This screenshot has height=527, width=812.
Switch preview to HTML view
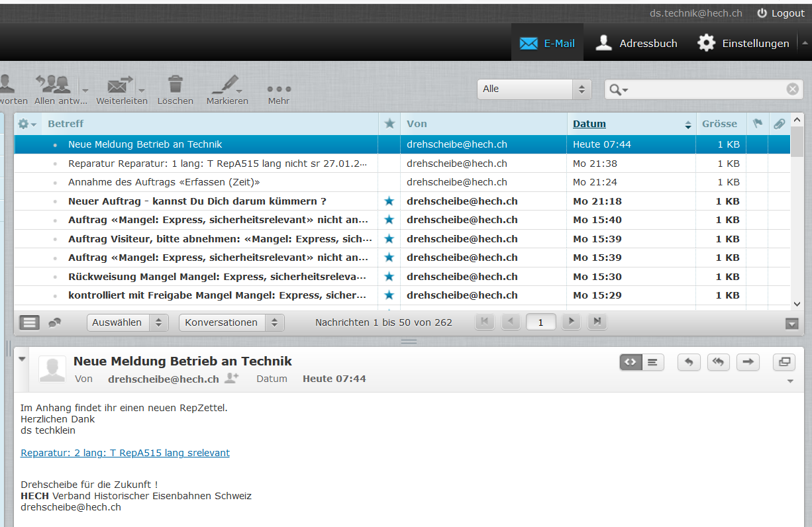tap(631, 362)
